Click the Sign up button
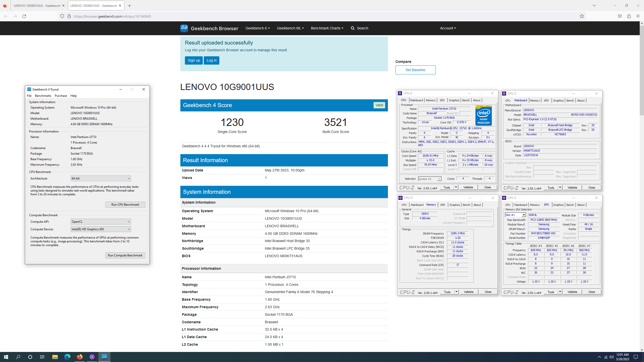The height and width of the screenshot is (362, 644). 194,60
